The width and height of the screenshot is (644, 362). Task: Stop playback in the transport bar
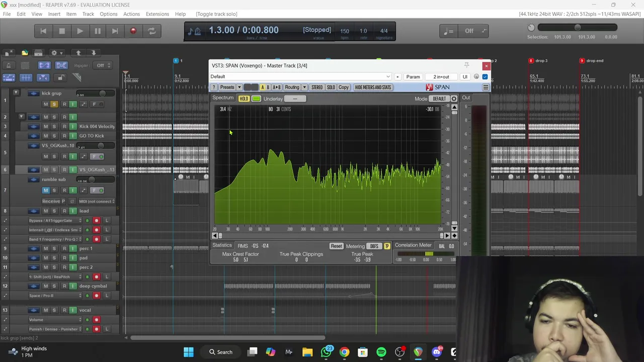62,31
